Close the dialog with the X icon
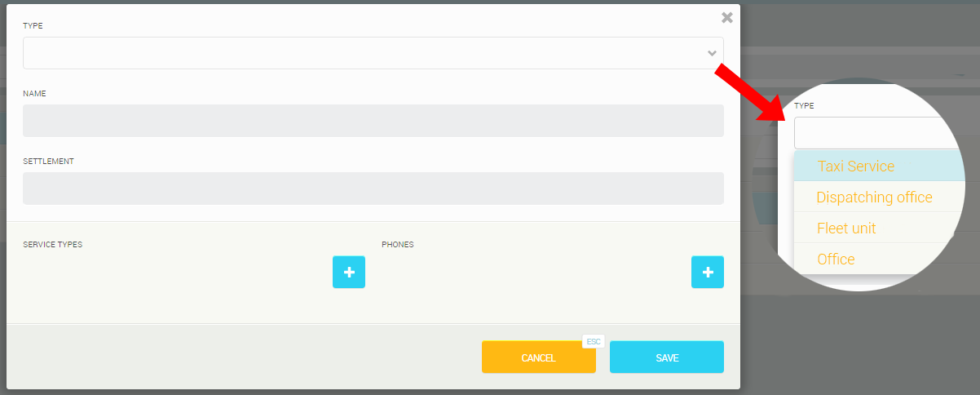980x395 pixels. 726,17
